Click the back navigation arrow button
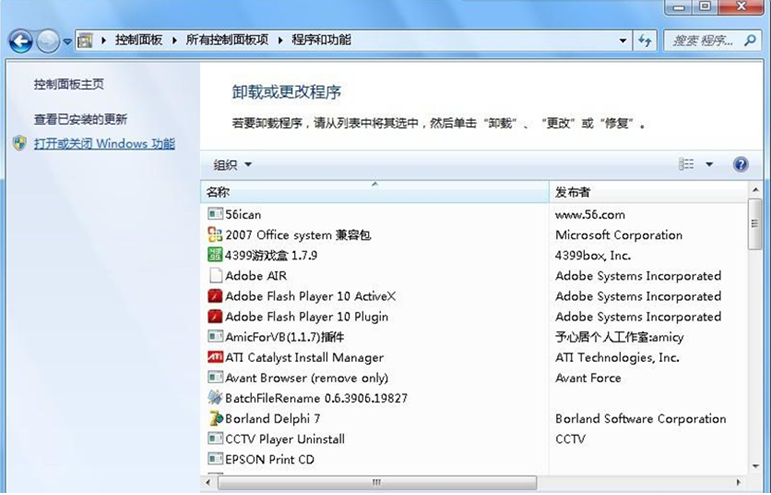The image size is (771, 495). 20,41
